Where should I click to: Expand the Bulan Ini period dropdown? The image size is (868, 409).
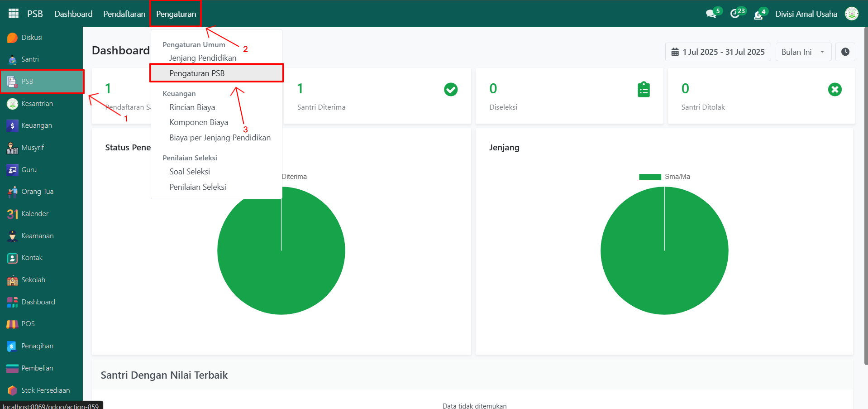pyautogui.click(x=803, y=52)
